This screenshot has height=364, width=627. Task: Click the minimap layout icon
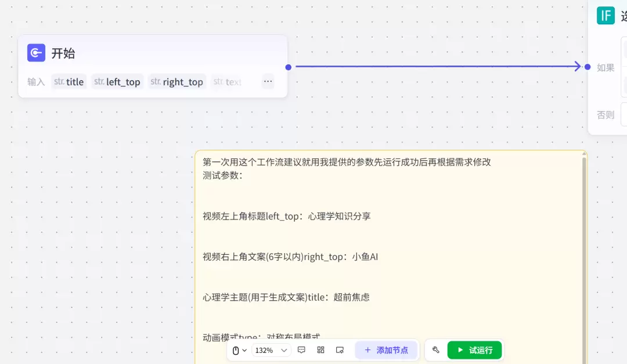[x=320, y=350]
